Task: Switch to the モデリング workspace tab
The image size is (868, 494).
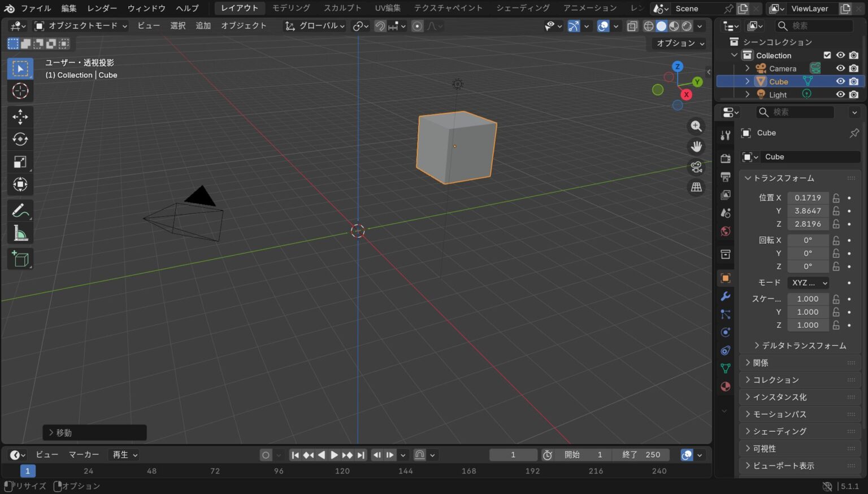Action: point(291,8)
